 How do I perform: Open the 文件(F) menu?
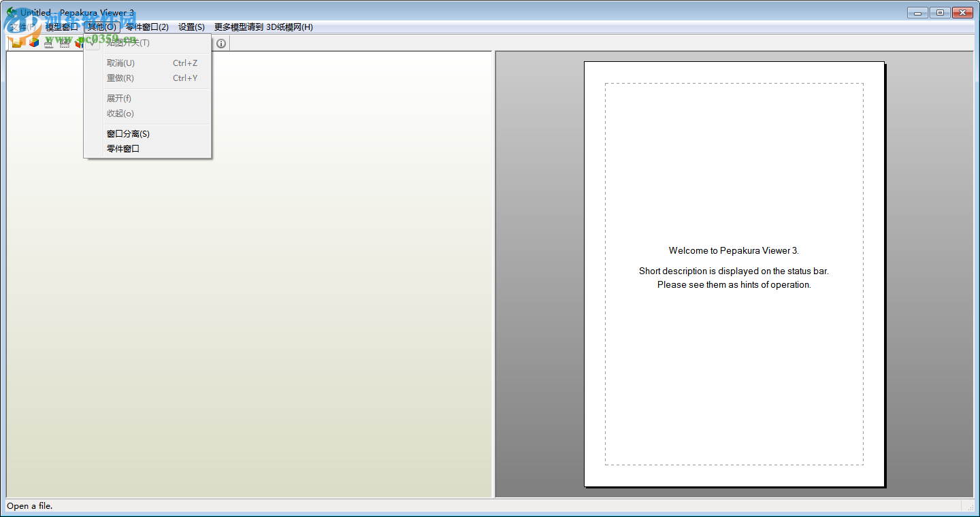[x=22, y=27]
